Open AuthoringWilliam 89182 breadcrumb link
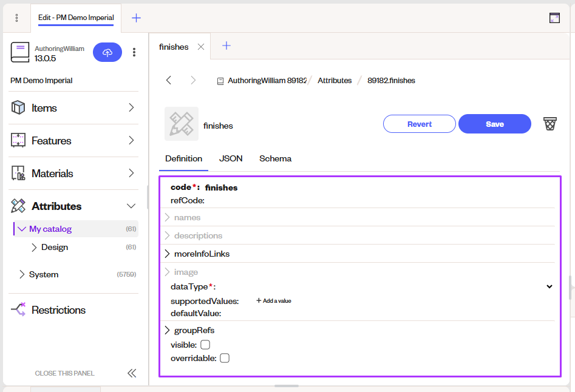This screenshot has height=392, width=575. (267, 80)
